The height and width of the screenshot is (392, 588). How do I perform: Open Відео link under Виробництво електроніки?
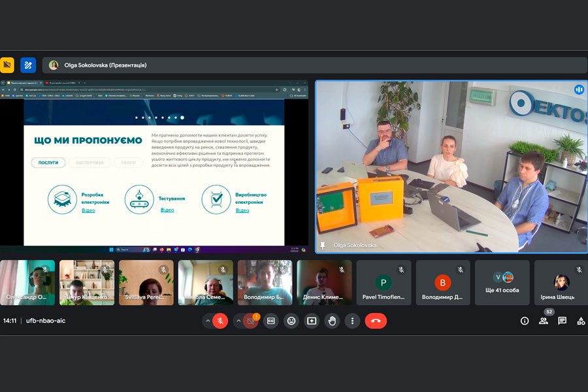(242, 210)
